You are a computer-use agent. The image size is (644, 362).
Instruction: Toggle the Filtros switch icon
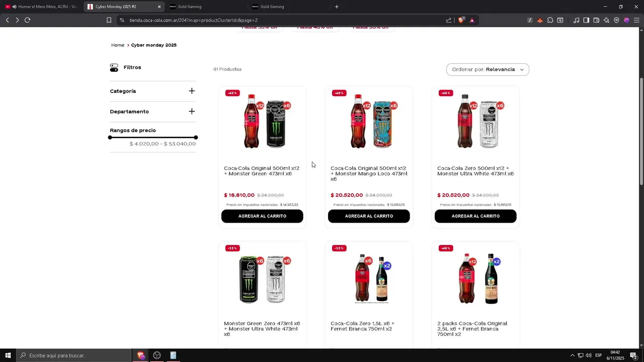[114, 67]
